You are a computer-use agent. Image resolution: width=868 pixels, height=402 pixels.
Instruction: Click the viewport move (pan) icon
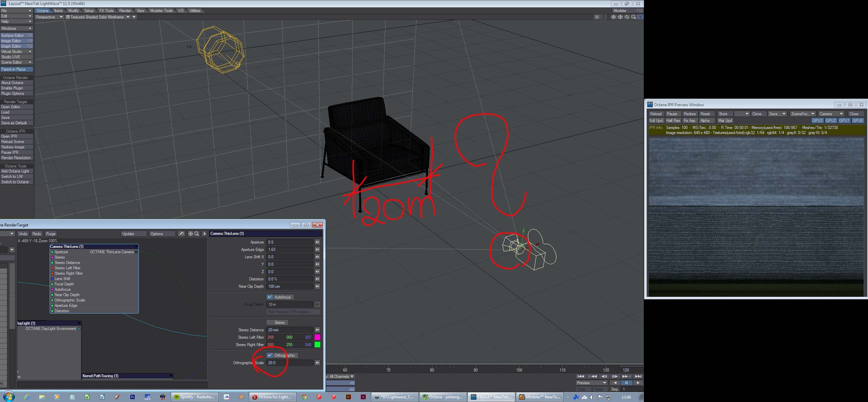coord(620,17)
